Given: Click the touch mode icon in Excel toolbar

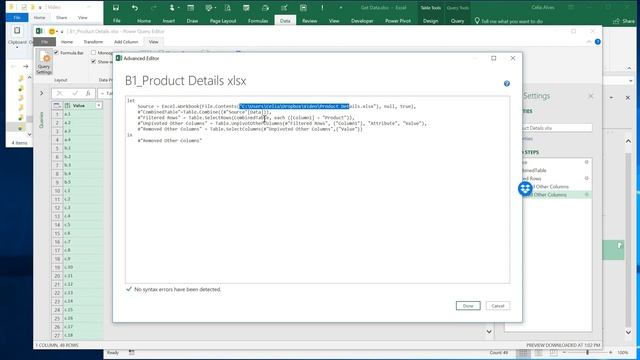Looking at the screenshot, I should tap(172, 8).
